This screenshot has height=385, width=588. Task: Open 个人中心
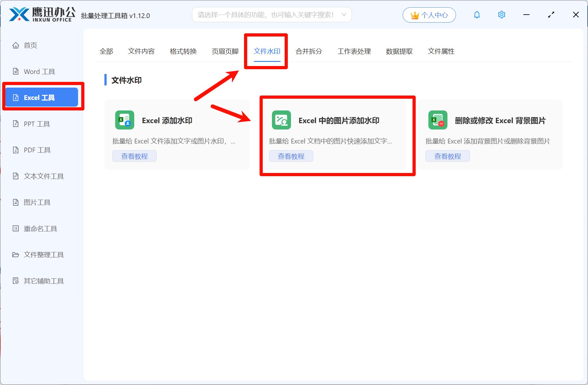point(429,15)
